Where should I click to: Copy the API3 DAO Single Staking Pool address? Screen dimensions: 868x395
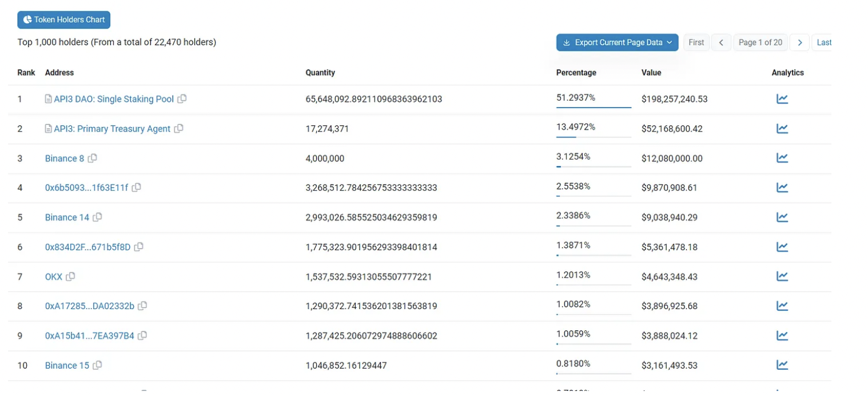click(182, 99)
